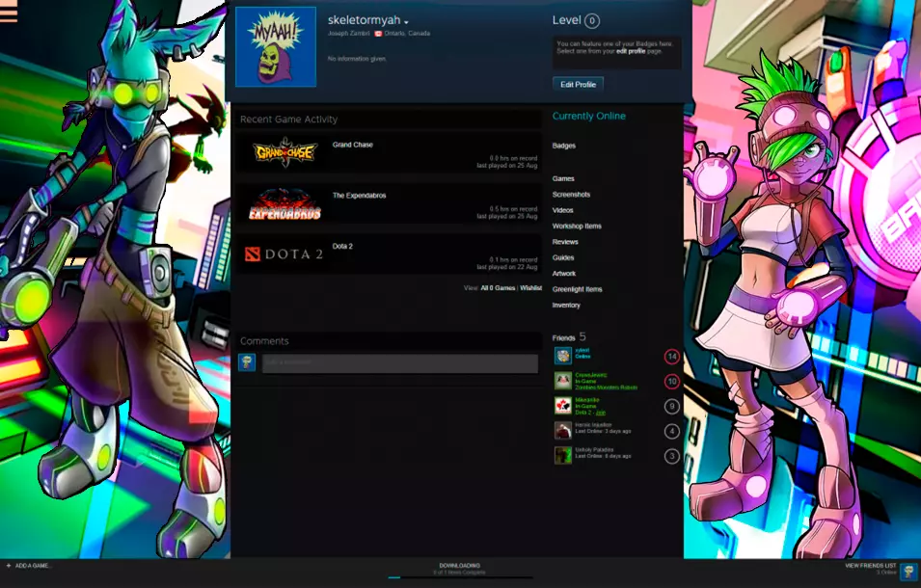
Task: Open The Expendabros game logo
Action: click(x=284, y=203)
